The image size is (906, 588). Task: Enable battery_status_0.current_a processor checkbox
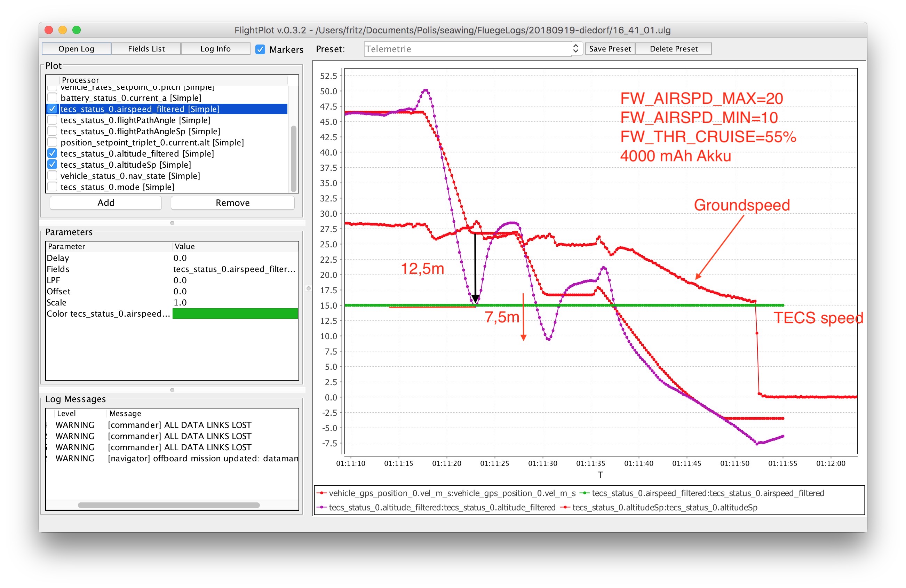[53, 98]
